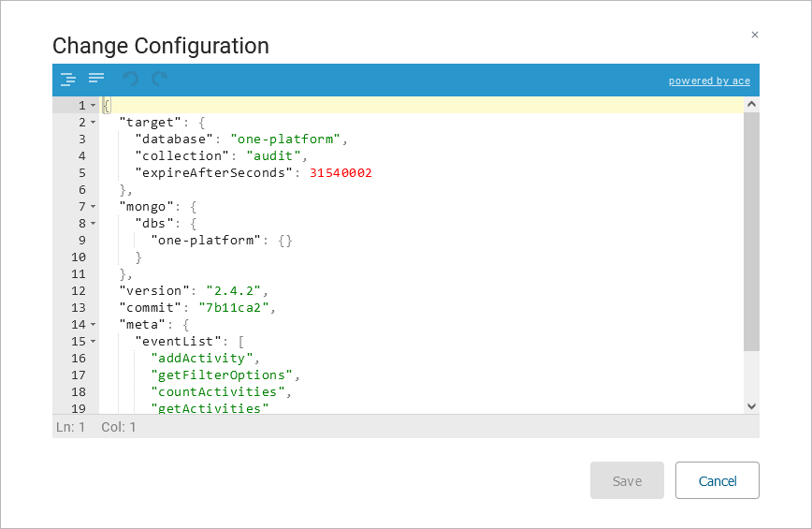Close the Change Configuration dialog

pyautogui.click(x=755, y=35)
